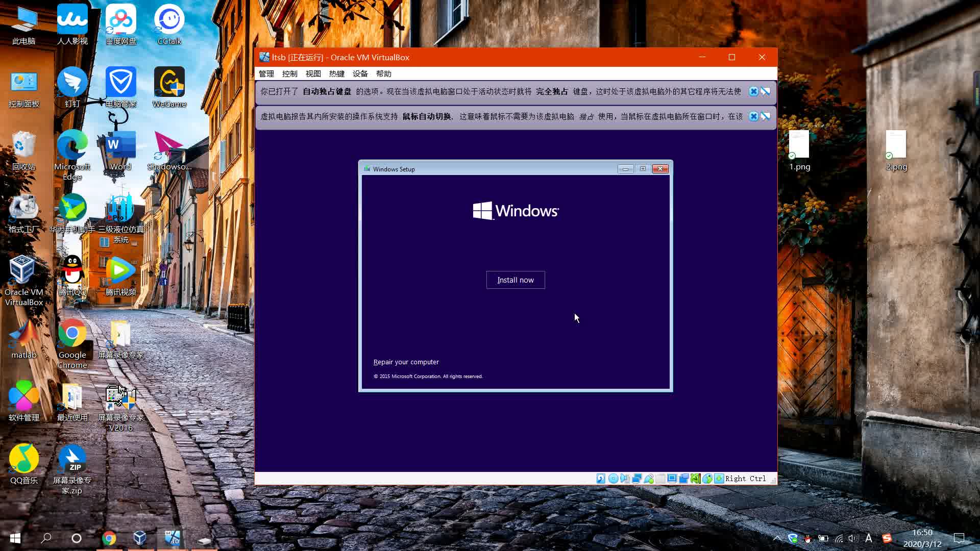Select the CCtalk desktop icon
The image size is (980, 551).
pyautogui.click(x=169, y=24)
